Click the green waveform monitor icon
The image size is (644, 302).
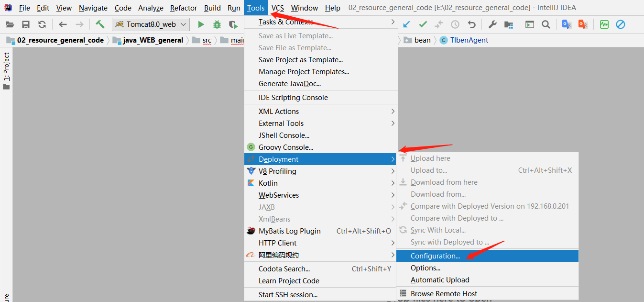pyautogui.click(x=604, y=24)
